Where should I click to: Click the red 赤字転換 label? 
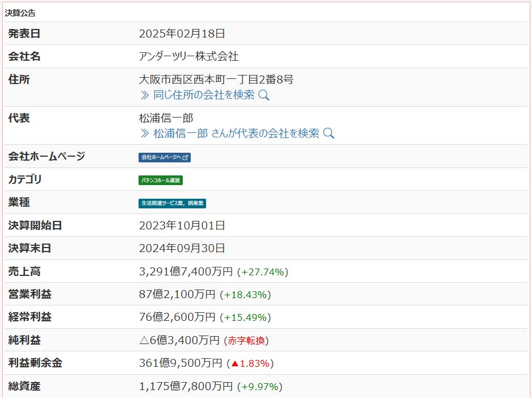pyautogui.click(x=246, y=341)
